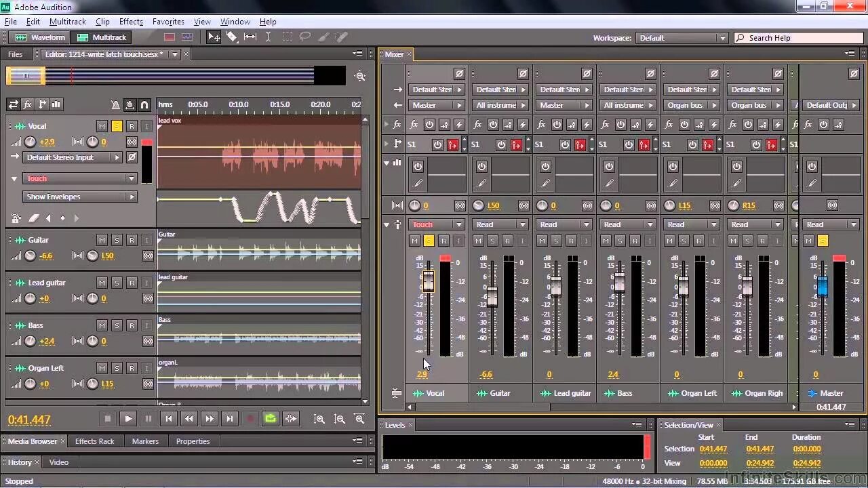Viewport: 868px width, 488px height.
Task: Switch to Multitrack view
Action: [x=102, y=37]
